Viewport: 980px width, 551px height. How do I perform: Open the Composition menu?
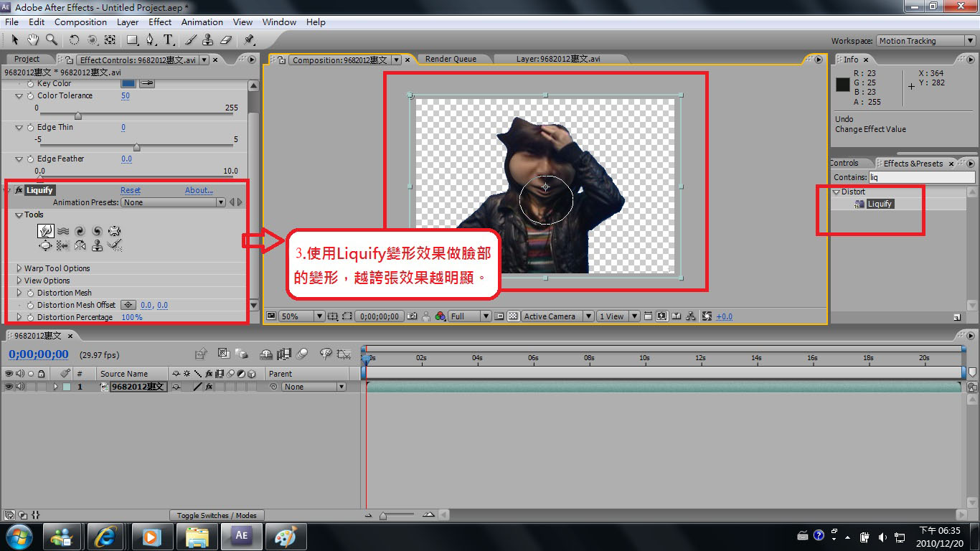tap(80, 22)
